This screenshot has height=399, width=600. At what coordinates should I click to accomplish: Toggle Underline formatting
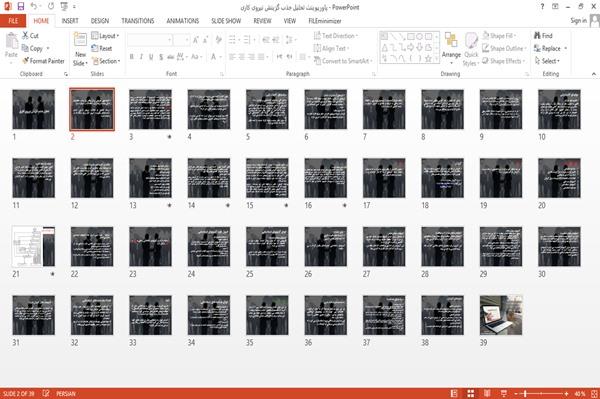pyautogui.click(x=151, y=57)
